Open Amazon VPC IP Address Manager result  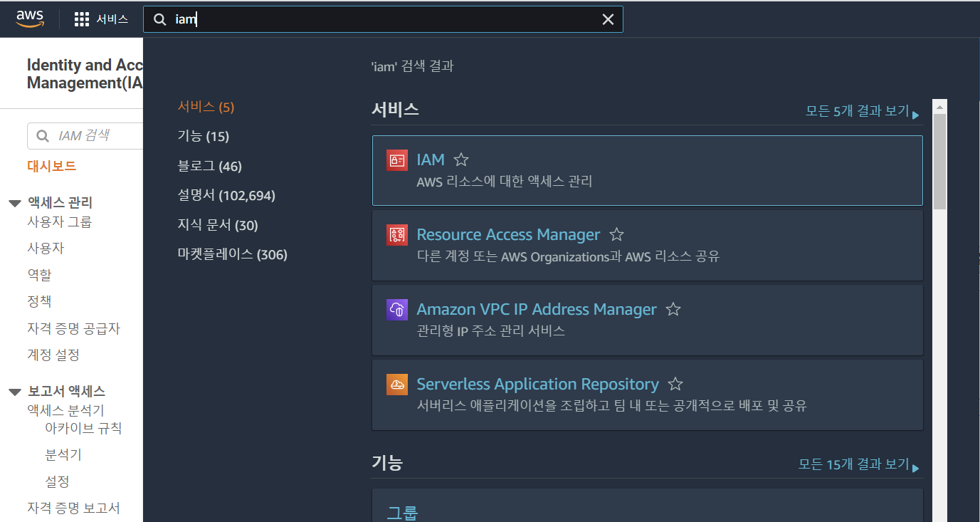pos(537,309)
